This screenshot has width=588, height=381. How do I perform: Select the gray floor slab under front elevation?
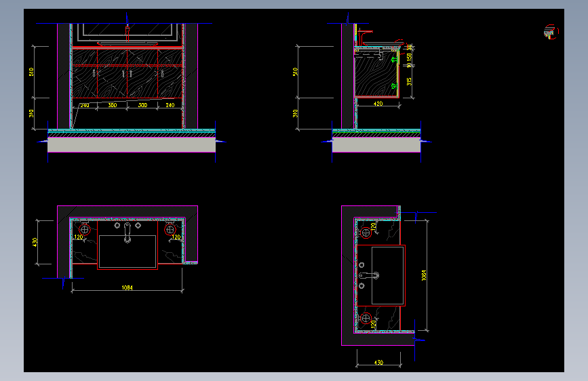pos(132,145)
